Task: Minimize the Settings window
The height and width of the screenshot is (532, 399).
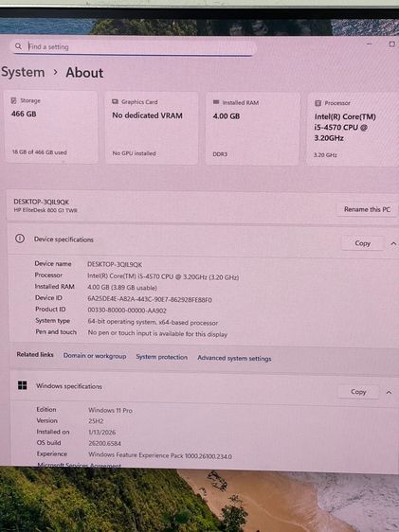Action: pyautogui.click(x=369, y=44)
